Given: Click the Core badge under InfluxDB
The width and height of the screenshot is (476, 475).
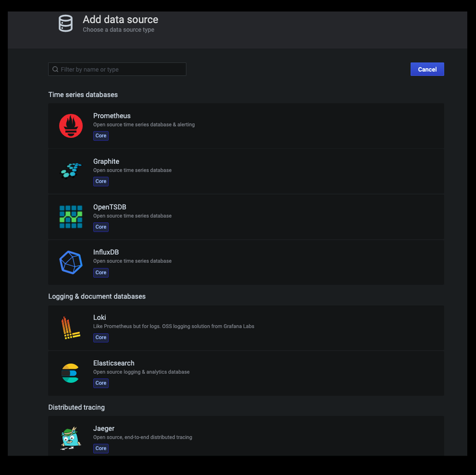Looking at the screenshot, I should coord(101,273).
